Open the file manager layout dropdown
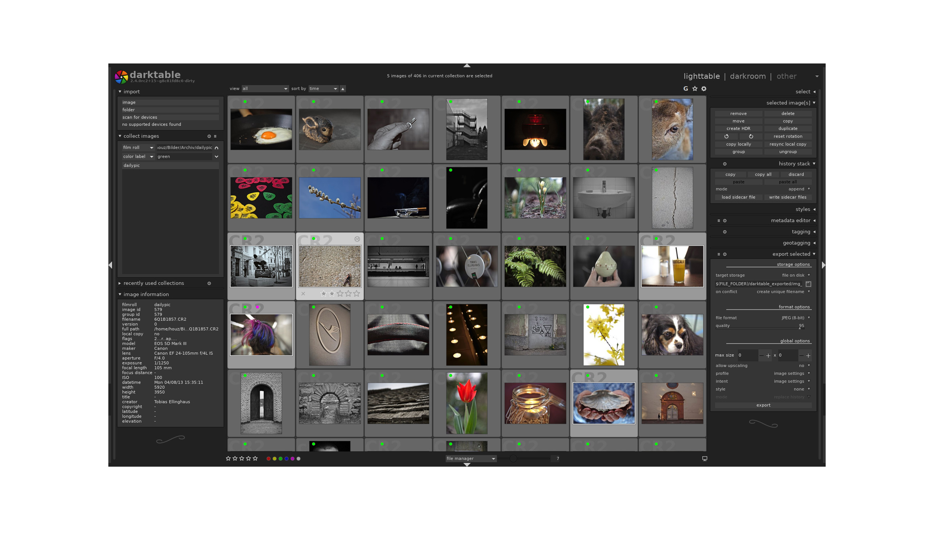 coord(470,458)
